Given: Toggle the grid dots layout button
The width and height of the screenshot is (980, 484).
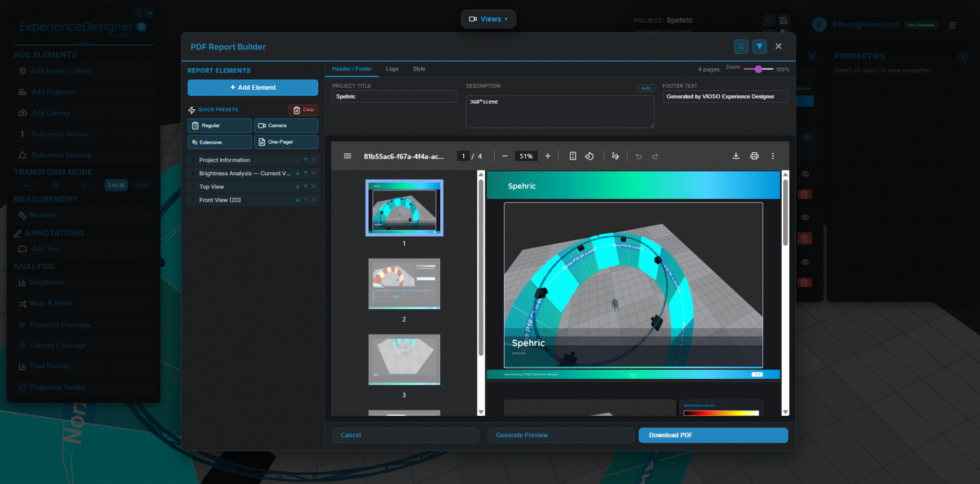Looking at the screenshot, I should point(741,47).
